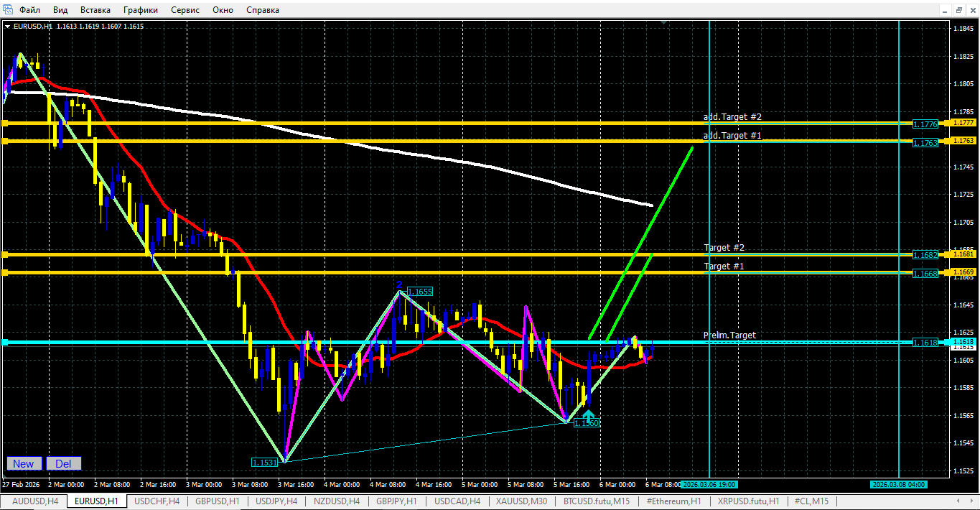Select the 1.1618 price tag in chart
The image size is (980, 510).
coord(925,343)
